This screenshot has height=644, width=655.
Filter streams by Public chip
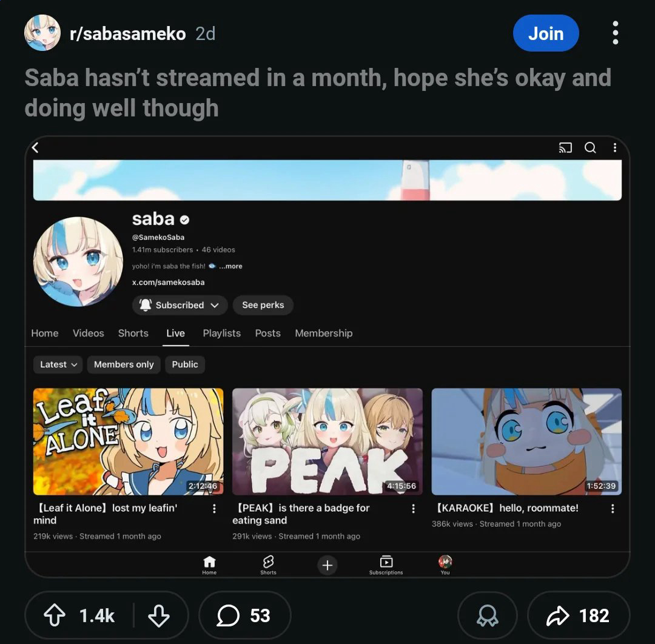click(184, 364)
